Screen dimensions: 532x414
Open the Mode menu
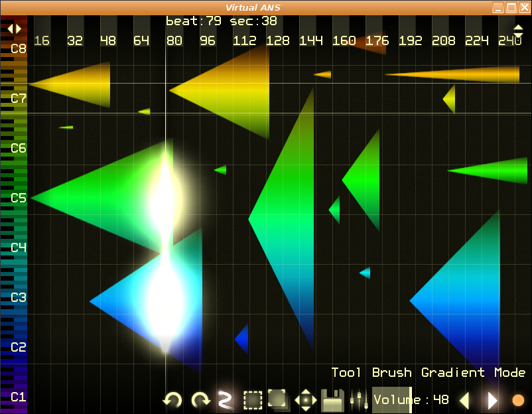point(510,372)
